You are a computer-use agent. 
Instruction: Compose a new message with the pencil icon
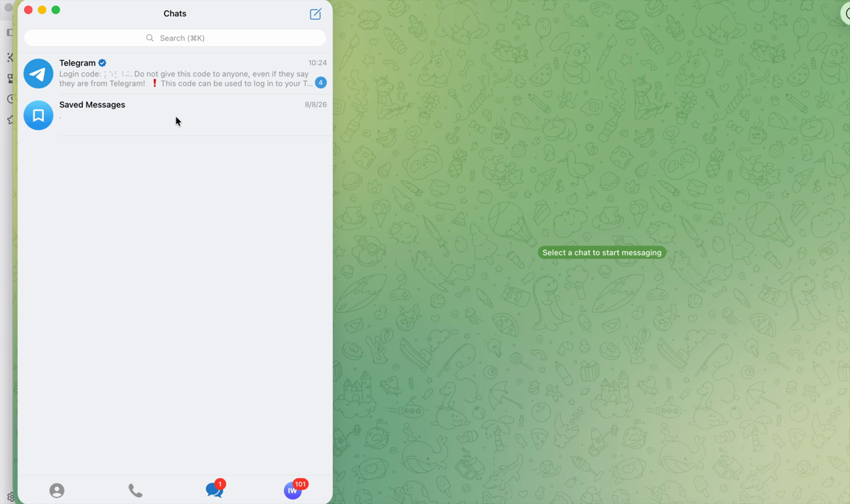pyautogui.click(x=316, y=13)
